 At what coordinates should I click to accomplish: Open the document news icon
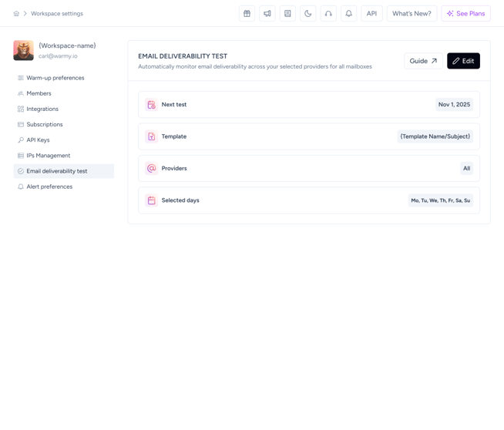[x=287, y=14]
